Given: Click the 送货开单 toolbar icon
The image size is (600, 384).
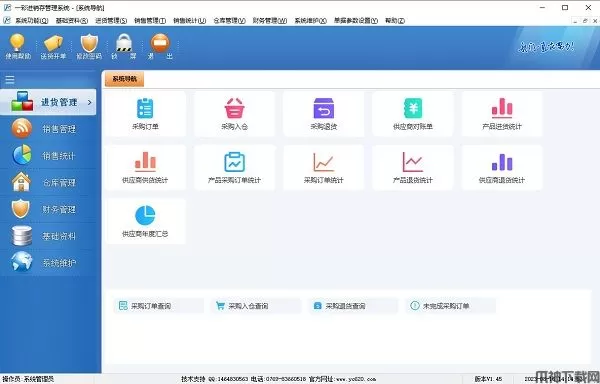Looking at the screenshot, I should (x=53, y=46).
